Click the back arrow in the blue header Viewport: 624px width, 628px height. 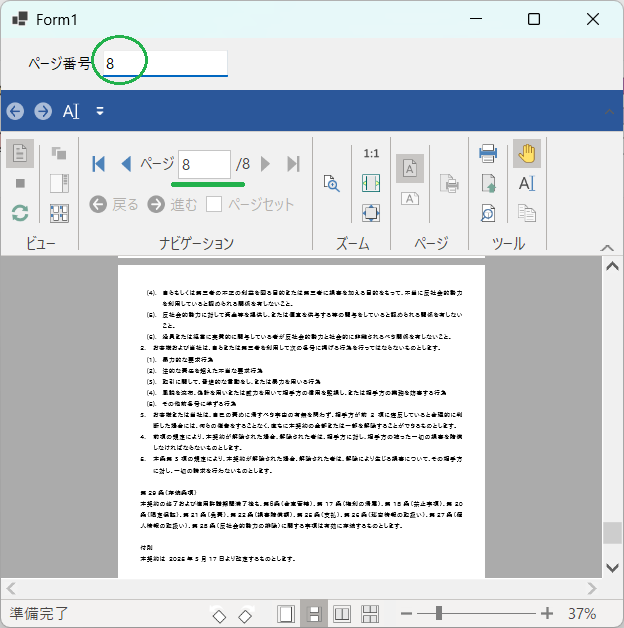[15, 111]
